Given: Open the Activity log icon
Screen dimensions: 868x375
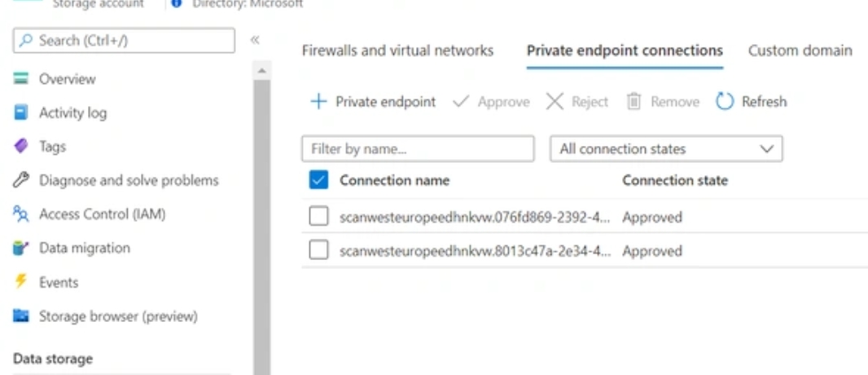Looking at the screenshot, I should click(22, 113).
